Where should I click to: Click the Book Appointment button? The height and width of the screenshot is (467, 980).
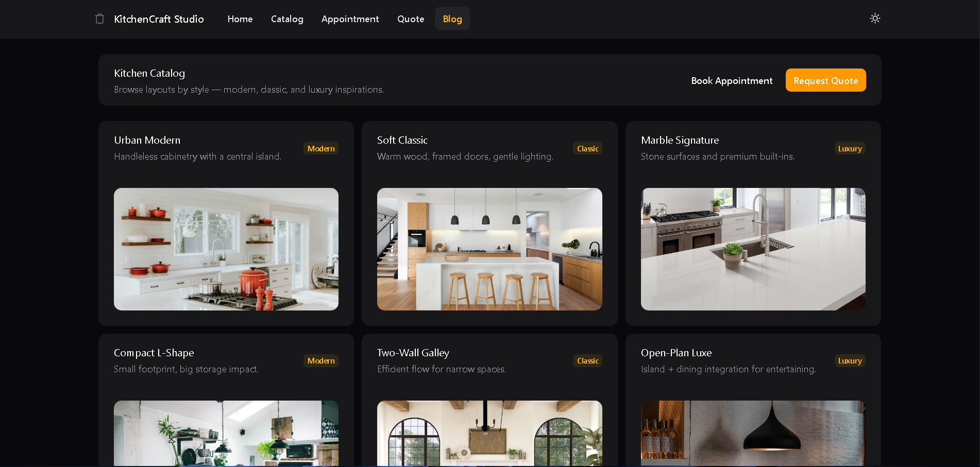(x=732, y=80)
